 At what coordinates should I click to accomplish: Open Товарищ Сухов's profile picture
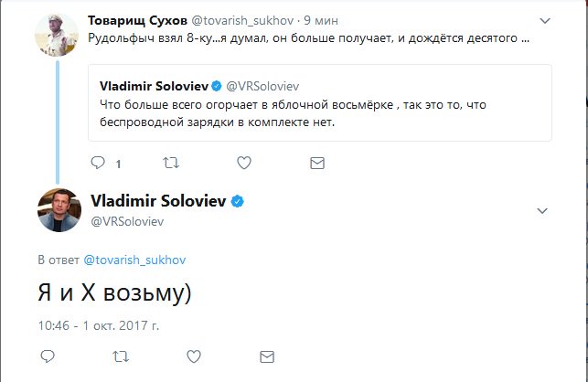pos(55,35)
